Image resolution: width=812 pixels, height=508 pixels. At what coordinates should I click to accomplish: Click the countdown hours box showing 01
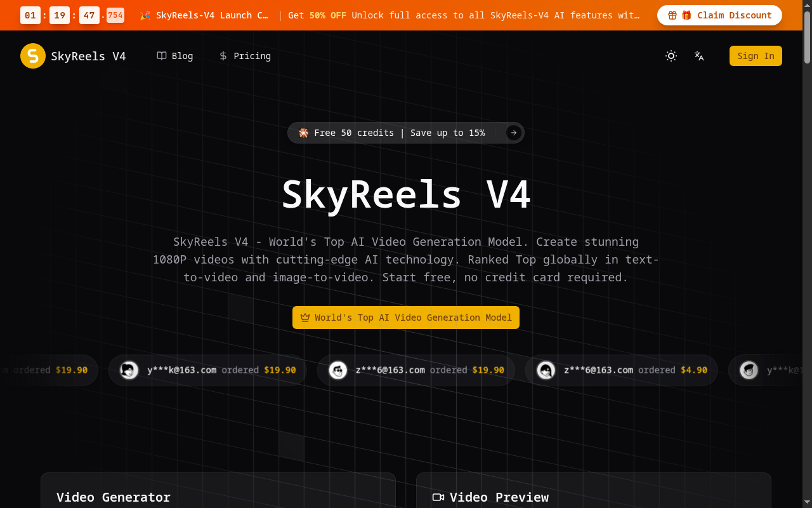tap(30, 15)
